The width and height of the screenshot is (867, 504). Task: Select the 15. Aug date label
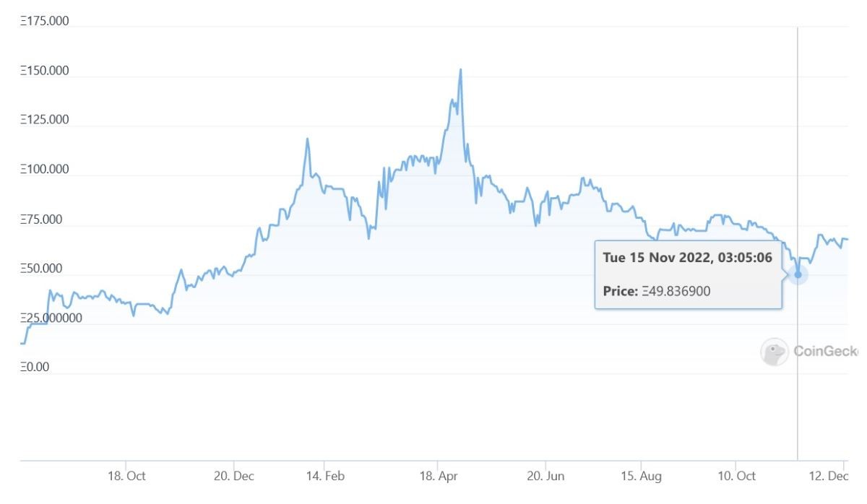pyautogui.click(x=642, y=476)
